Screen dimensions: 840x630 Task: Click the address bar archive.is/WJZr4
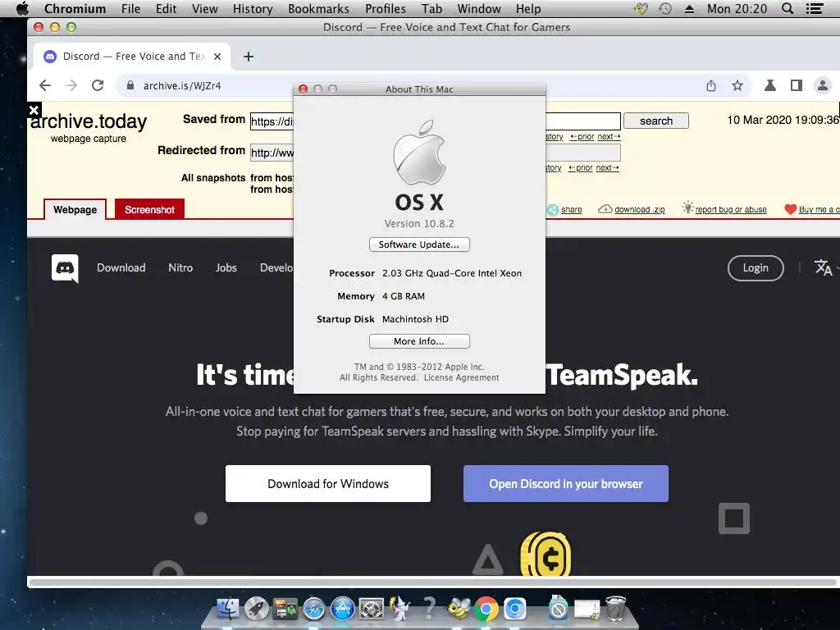pos(182,85)
